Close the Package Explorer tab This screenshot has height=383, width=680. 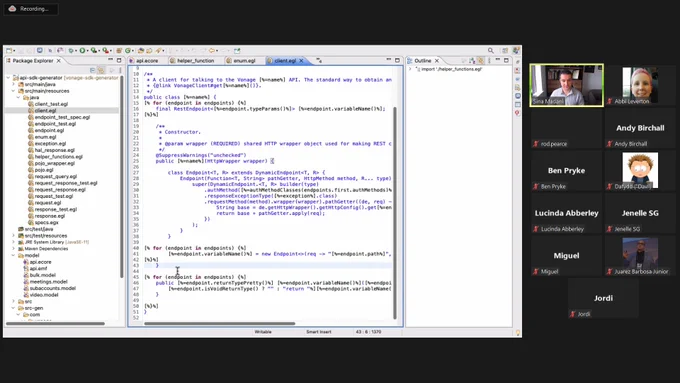[x=59, y=61]
